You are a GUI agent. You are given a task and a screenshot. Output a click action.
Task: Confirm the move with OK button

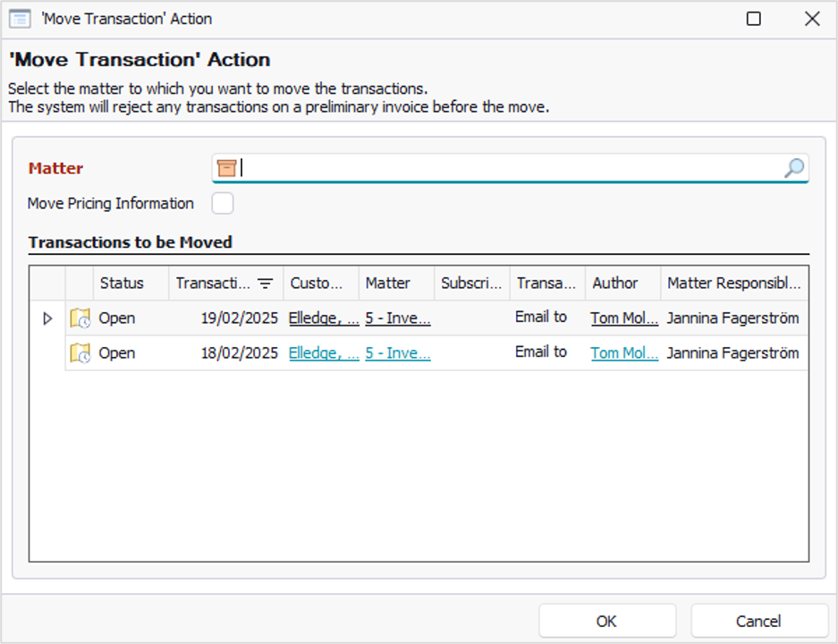[607, 621]
